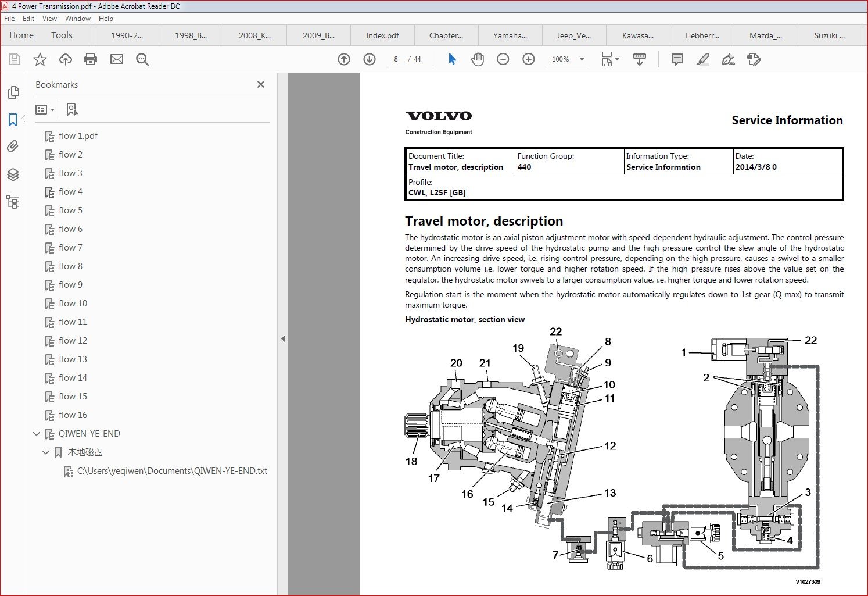Select the Highlight text pen tool

tap(703, 59)
